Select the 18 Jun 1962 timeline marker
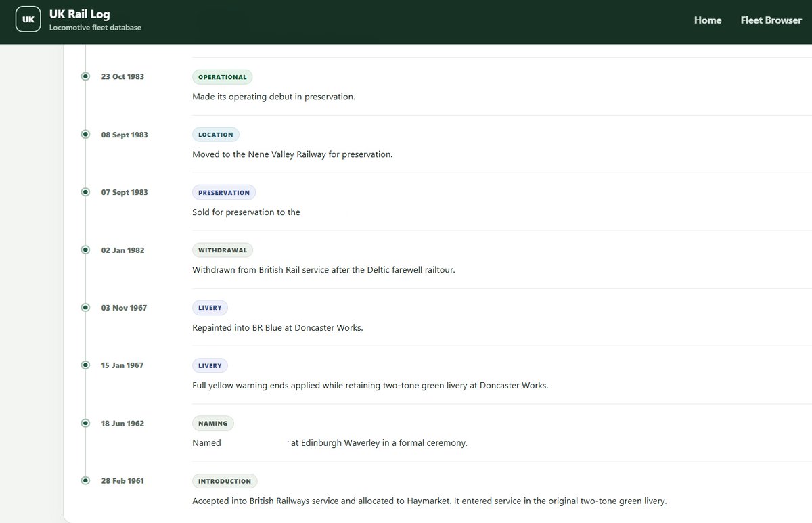Screen dimensions: 812x523 tap(85, 423)
